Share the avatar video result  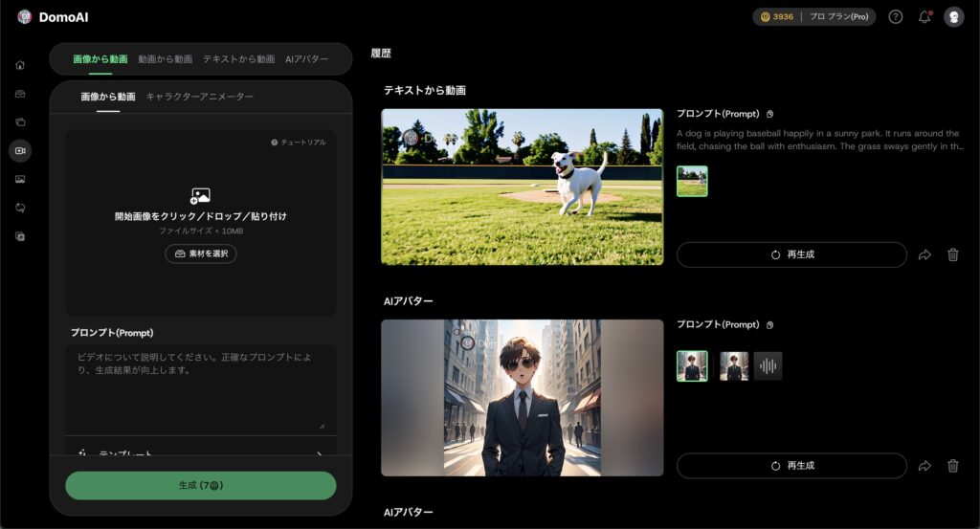coord(925,466)
